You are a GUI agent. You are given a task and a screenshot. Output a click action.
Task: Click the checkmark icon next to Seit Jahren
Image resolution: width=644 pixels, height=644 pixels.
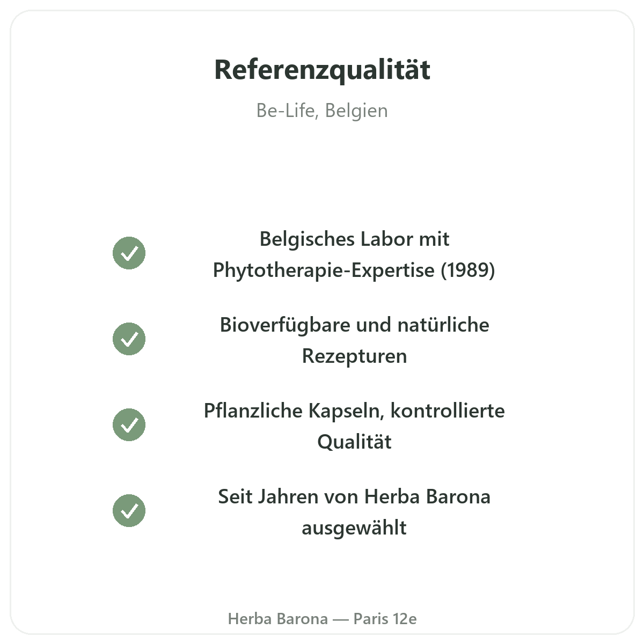[129, 510]
